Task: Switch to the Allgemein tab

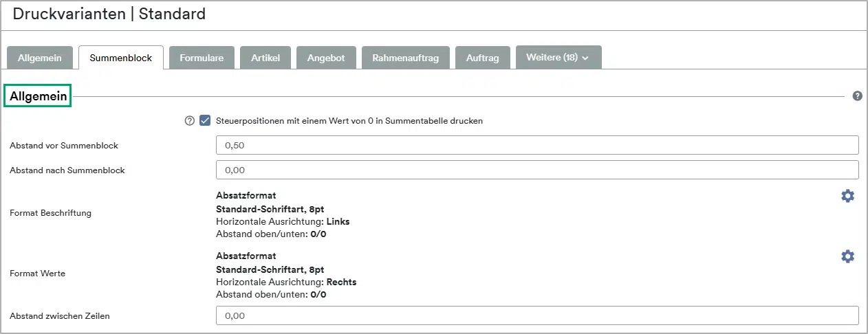Action: pos(40,58)
